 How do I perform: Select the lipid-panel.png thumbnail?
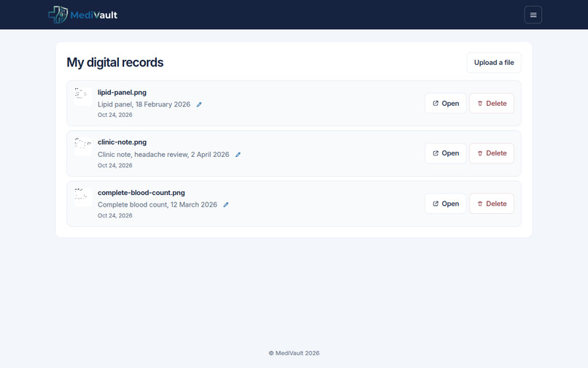[x=83, y=96]
